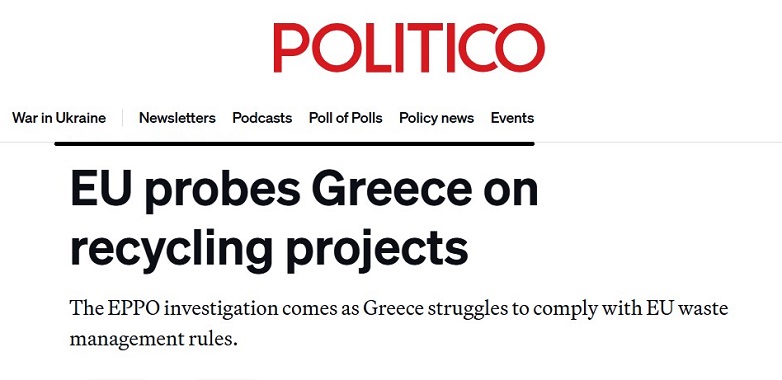Select Poll of Polls in navigation
The image size is (782, 380).
pyautogui.click(x=346, y=118)
